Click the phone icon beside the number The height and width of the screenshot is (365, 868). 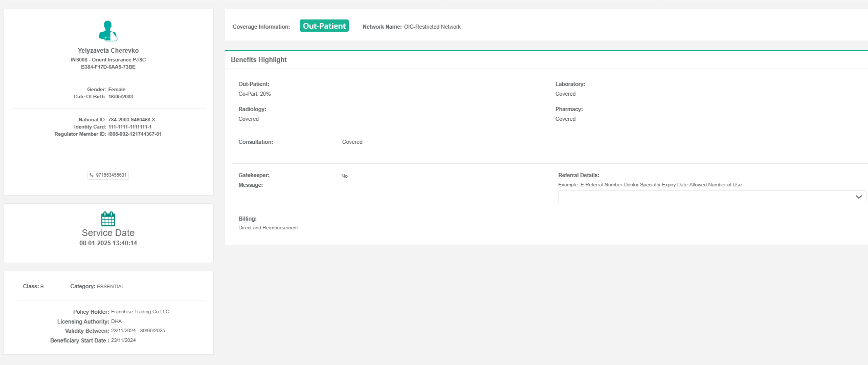click(92, 175)
